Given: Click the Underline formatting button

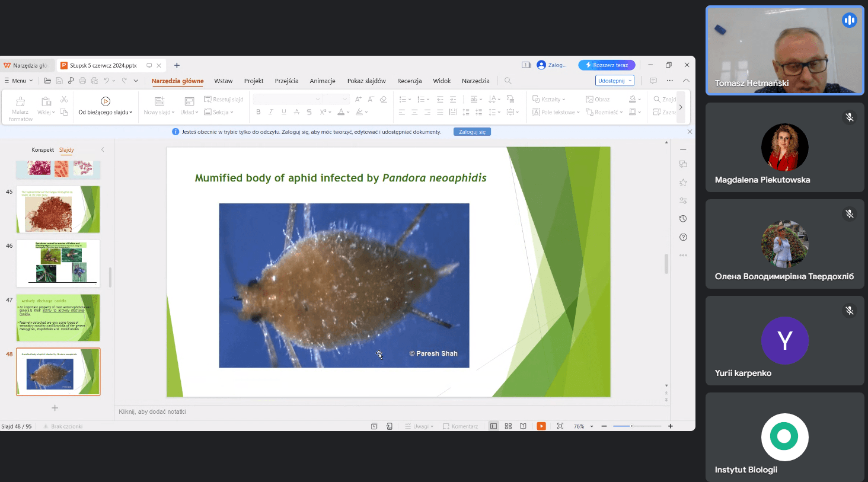Looking at the screenshot, I should [x=284, y=112].
